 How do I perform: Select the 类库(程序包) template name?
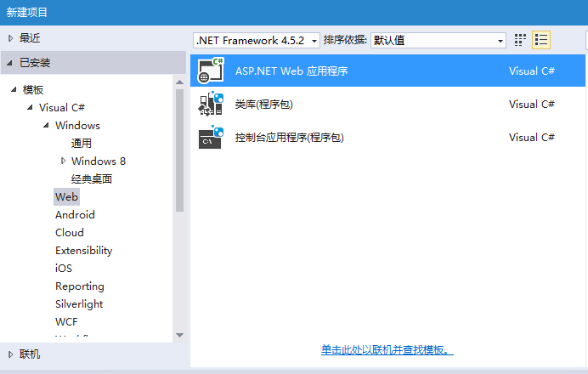[x=263, y=104]
